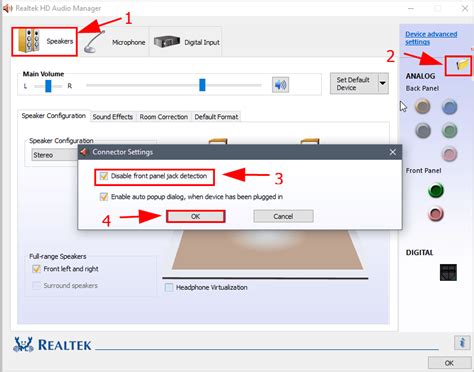Click the Digital Input device icon

point(167,42)
